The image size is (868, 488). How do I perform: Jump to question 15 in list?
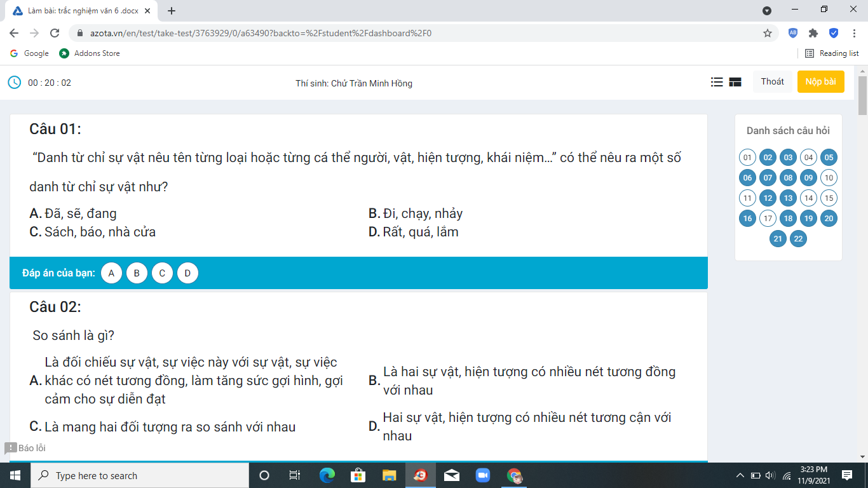(829, 198)
